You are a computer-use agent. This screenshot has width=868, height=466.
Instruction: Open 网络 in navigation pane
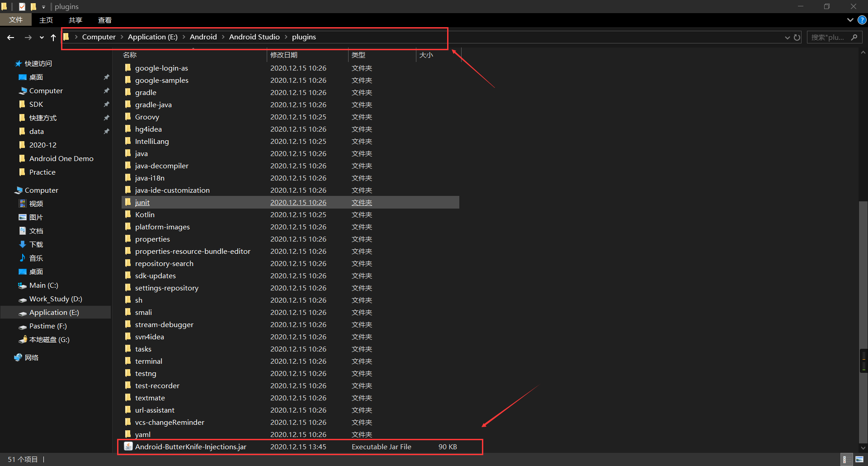(32, 358)
